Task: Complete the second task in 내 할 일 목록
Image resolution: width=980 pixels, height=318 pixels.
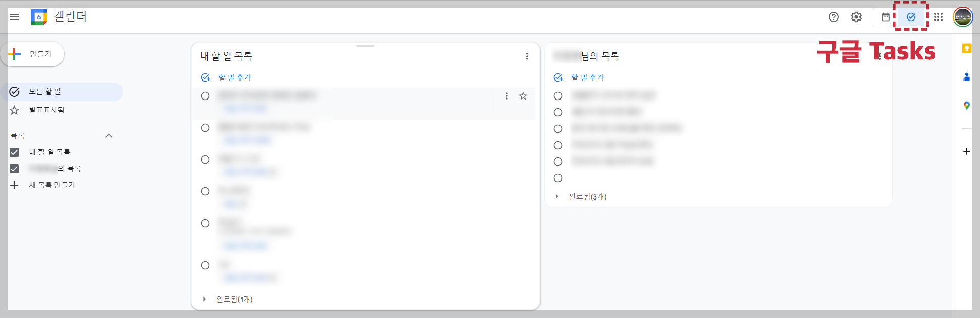Action: (x=205, y=128)
